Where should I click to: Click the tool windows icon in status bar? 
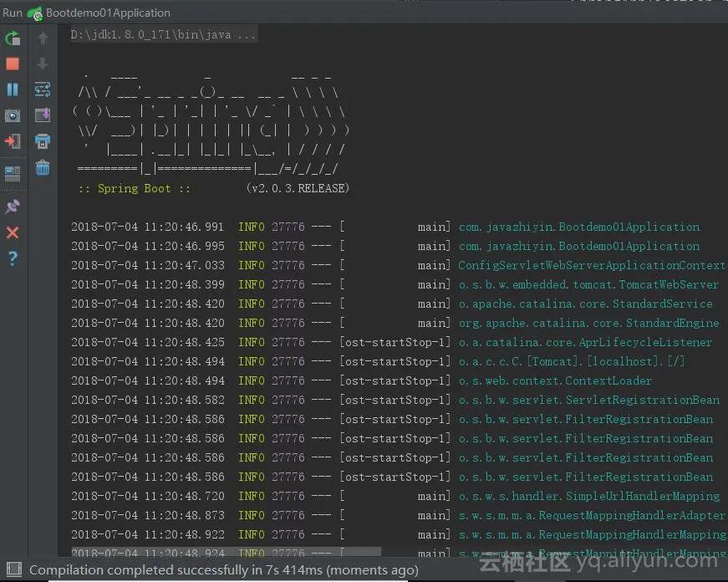click(14, 569)
